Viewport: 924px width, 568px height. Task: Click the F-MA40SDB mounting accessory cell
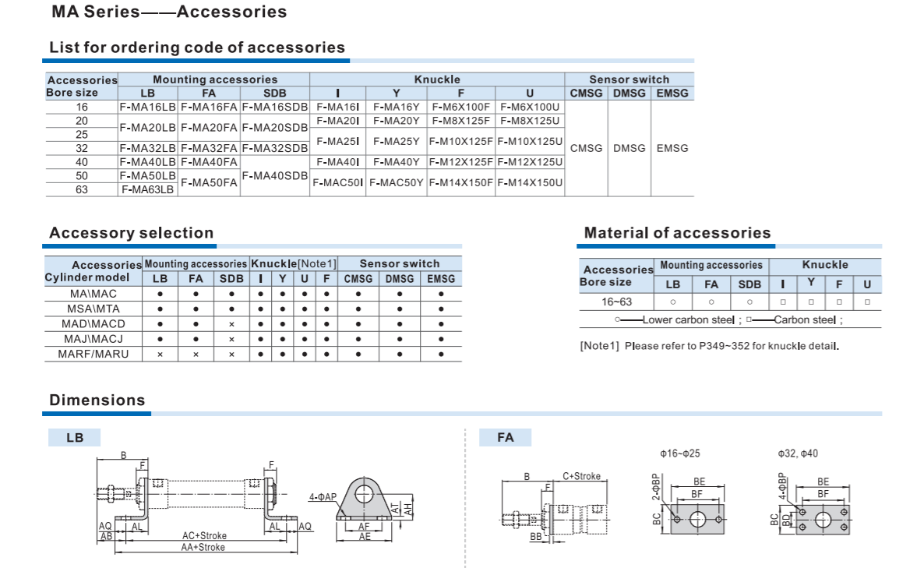(275, 176)
